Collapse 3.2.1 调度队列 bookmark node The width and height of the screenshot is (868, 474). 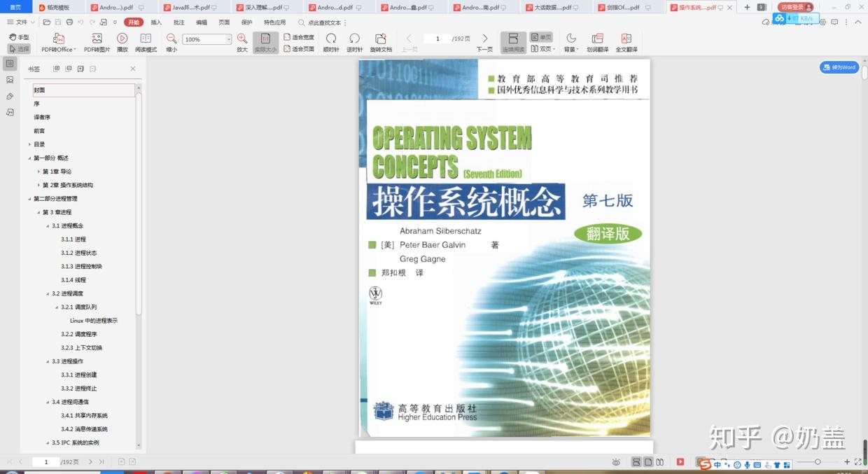pyautogui.click(x=57, y=307)
